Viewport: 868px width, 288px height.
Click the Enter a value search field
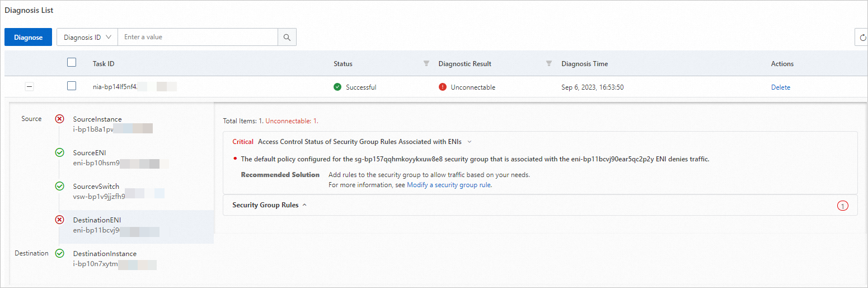click(198, 38)
